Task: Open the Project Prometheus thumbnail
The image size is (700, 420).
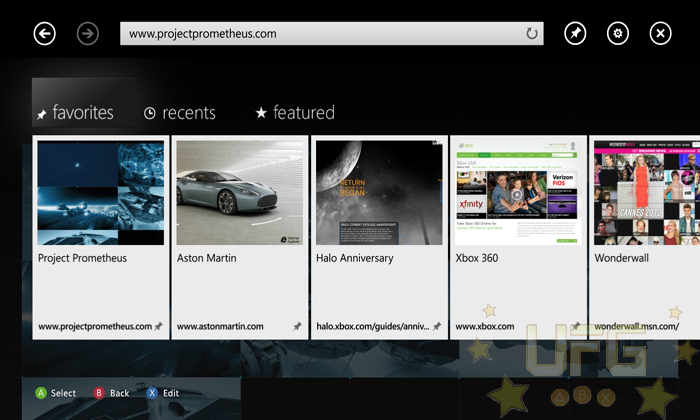Action: [x=101, y=193]
